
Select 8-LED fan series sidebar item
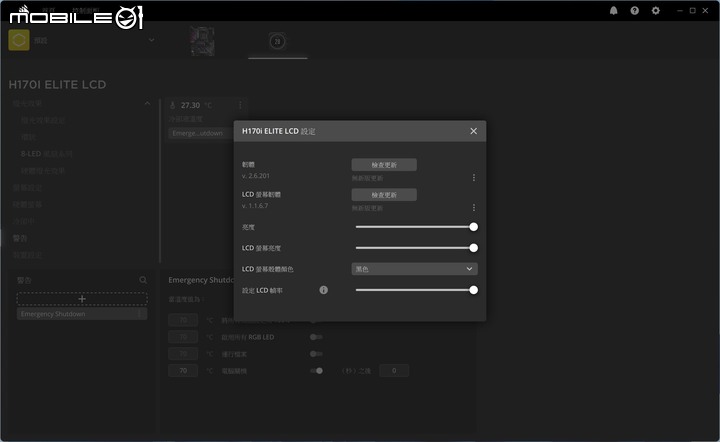point(46,154)
